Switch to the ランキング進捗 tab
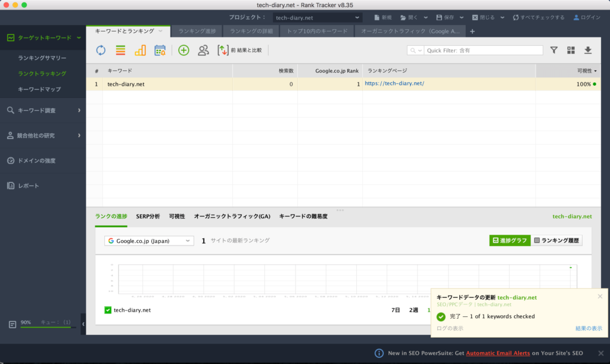Image resolution: width=610 pixels, height=364 pixels. [x=197, y=31]
